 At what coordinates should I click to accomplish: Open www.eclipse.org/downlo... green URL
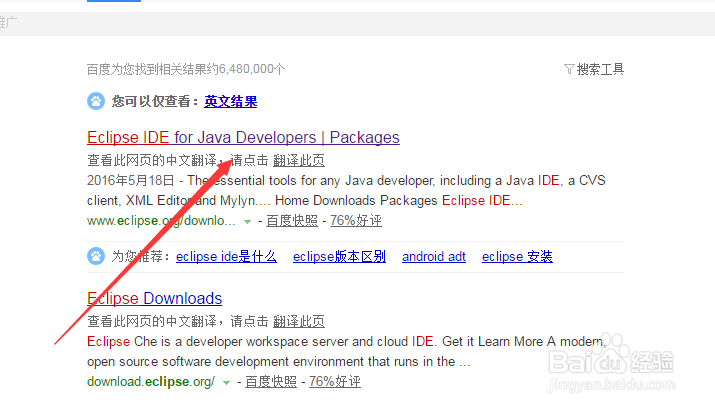click(161, 221)
